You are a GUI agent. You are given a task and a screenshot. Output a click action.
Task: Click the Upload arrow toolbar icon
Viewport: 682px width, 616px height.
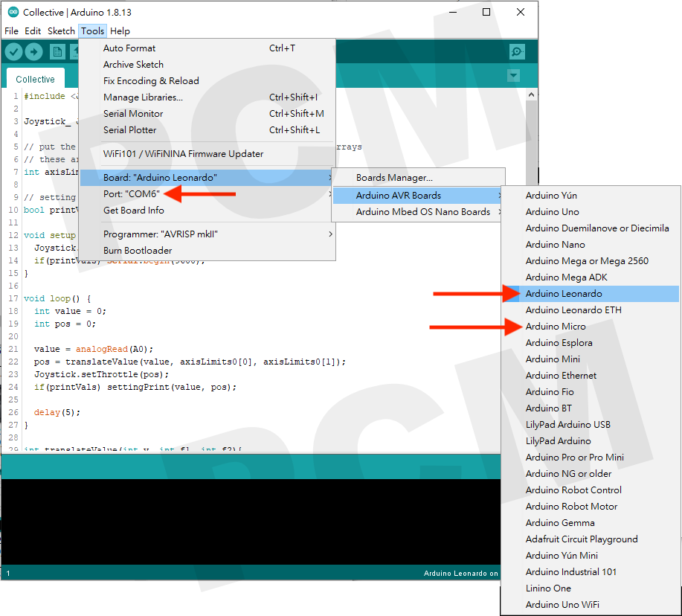click(x=34, y=52)
